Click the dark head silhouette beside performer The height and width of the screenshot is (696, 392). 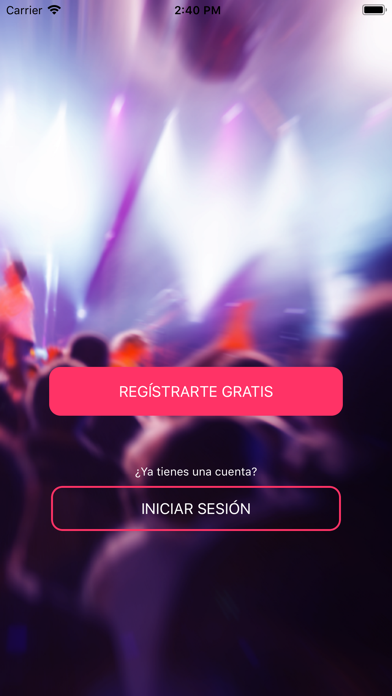click(88, 351)
